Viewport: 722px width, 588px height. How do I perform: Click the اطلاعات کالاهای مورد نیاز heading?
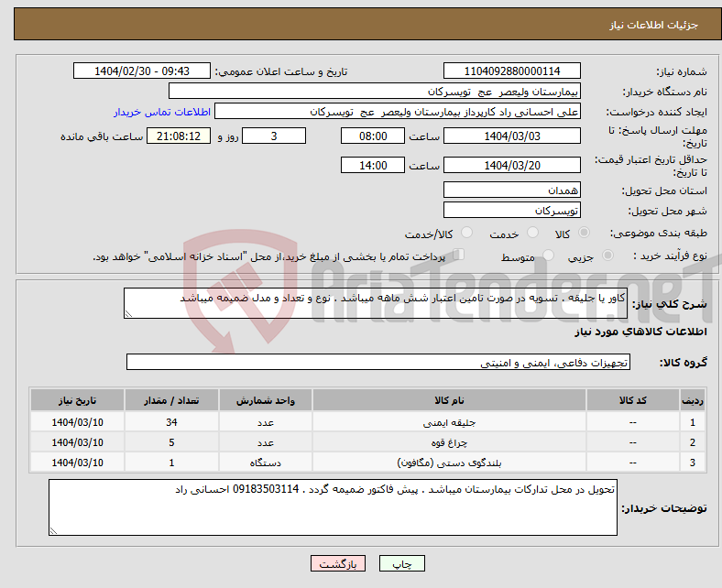point(640,332)
